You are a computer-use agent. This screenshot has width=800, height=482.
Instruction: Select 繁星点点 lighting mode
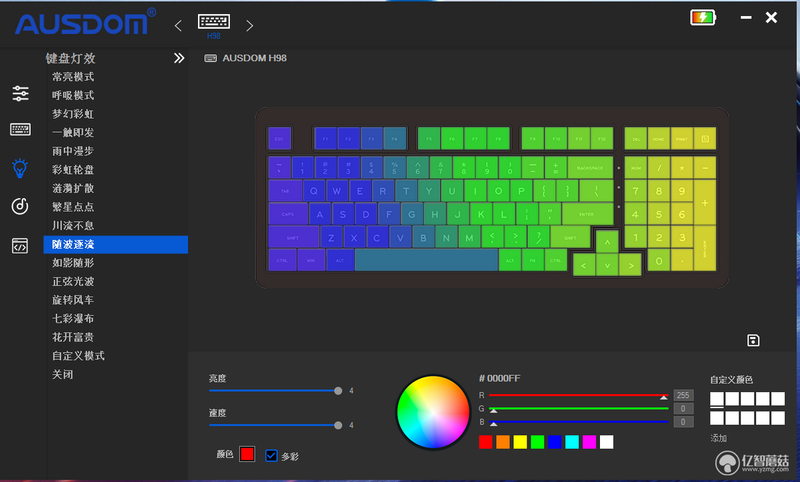[73, 207]
